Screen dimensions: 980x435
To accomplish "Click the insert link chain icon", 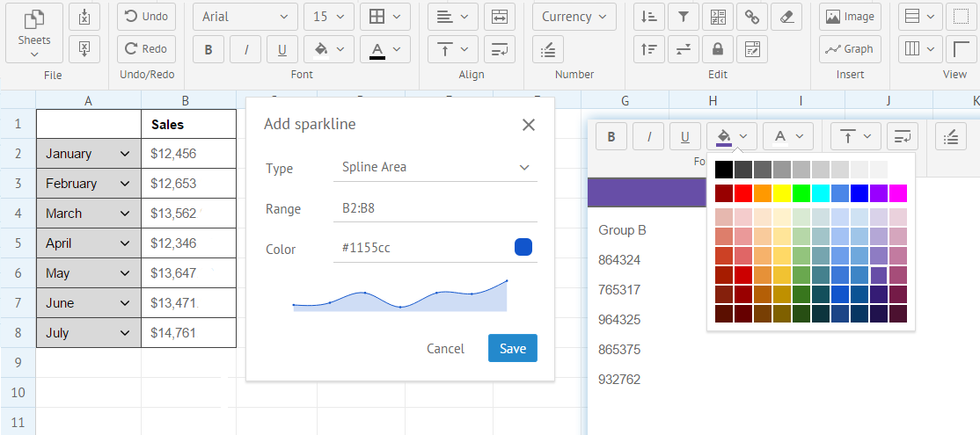I will click(752, 17).
